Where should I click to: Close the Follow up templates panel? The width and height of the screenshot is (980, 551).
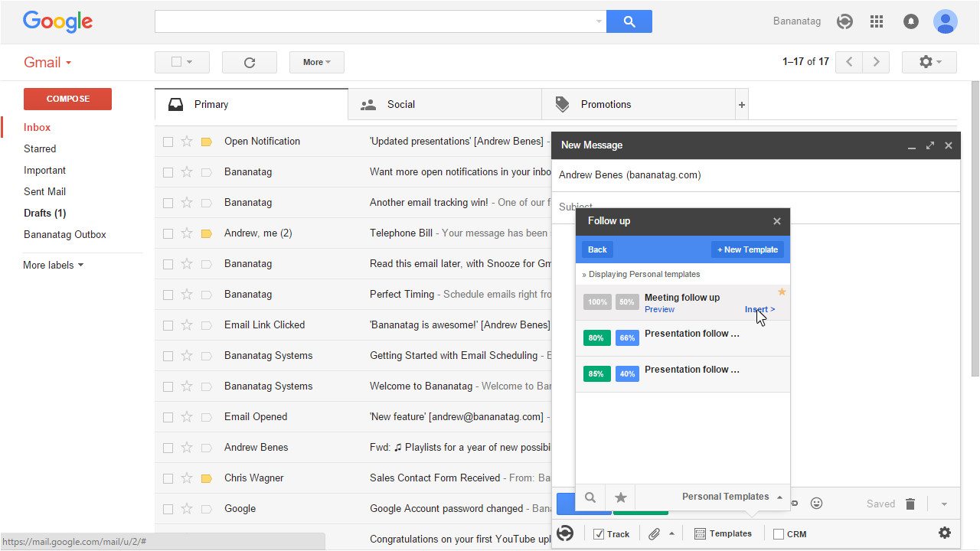click(777, 221)
